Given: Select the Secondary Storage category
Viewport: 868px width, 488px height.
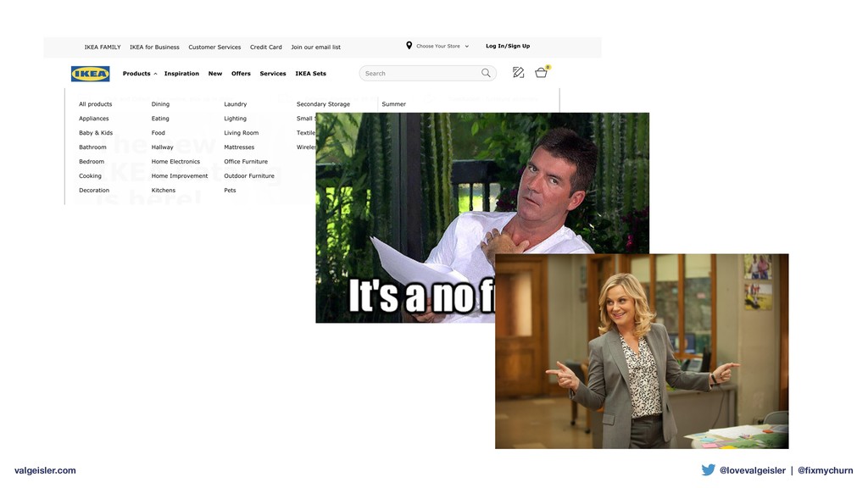Looking at the screenshot, I should pyautogui.click(x=323, y=104).
